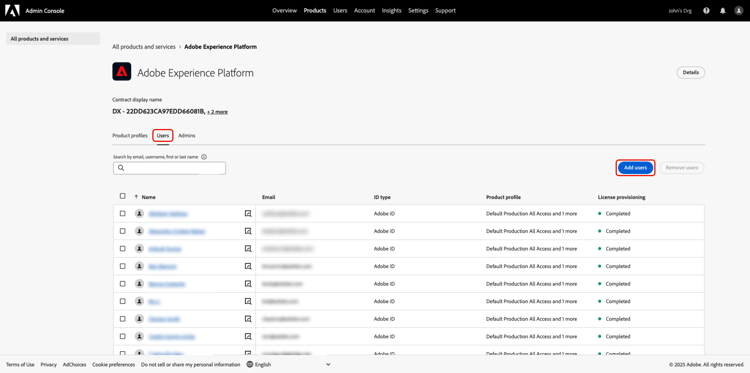Open the notifications bell

(723, 11)
